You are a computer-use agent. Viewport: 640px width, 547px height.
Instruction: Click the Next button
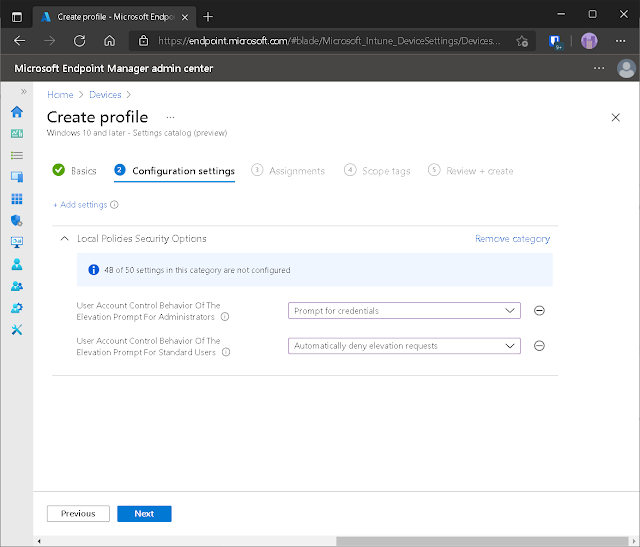[144, 514]
